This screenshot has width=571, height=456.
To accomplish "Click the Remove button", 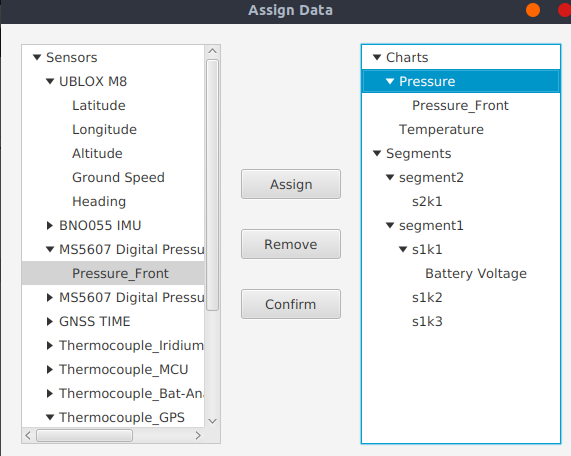I will tap(291, 244).
